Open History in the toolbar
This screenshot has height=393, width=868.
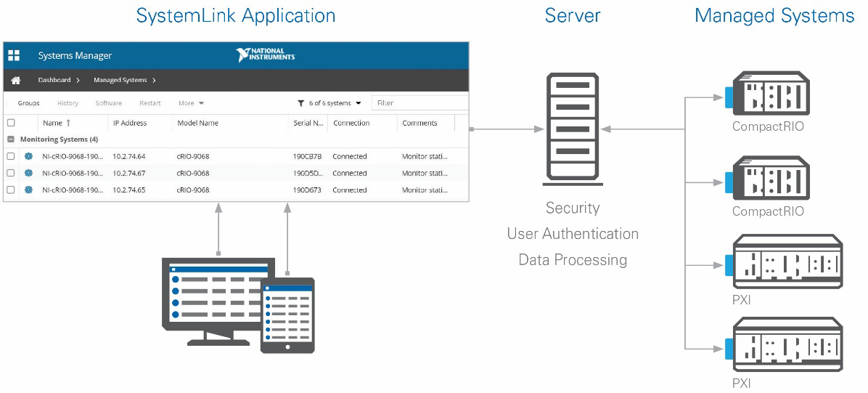coord(67,103)
